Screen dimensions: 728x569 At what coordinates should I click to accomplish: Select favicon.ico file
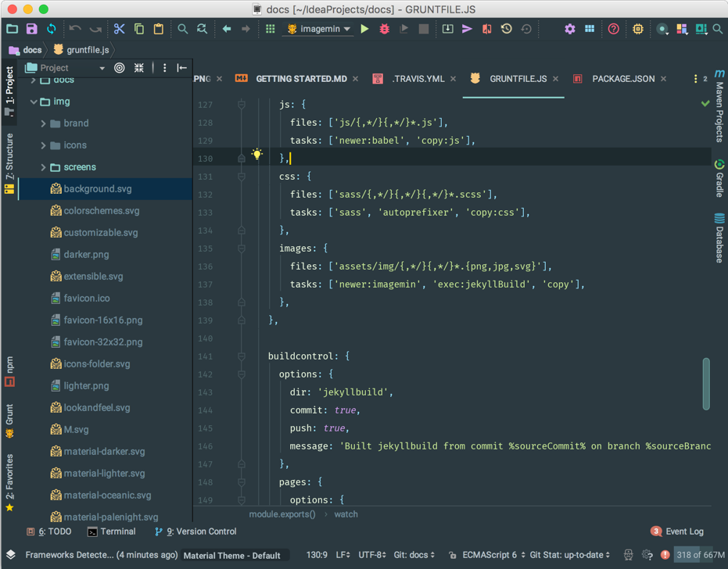coord(106,299)
